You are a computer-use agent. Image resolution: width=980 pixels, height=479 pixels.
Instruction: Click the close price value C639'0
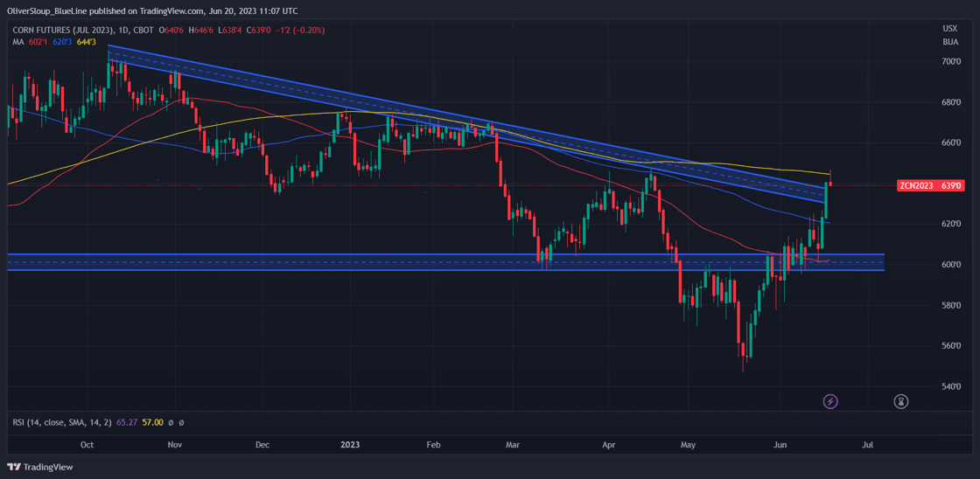257,30
